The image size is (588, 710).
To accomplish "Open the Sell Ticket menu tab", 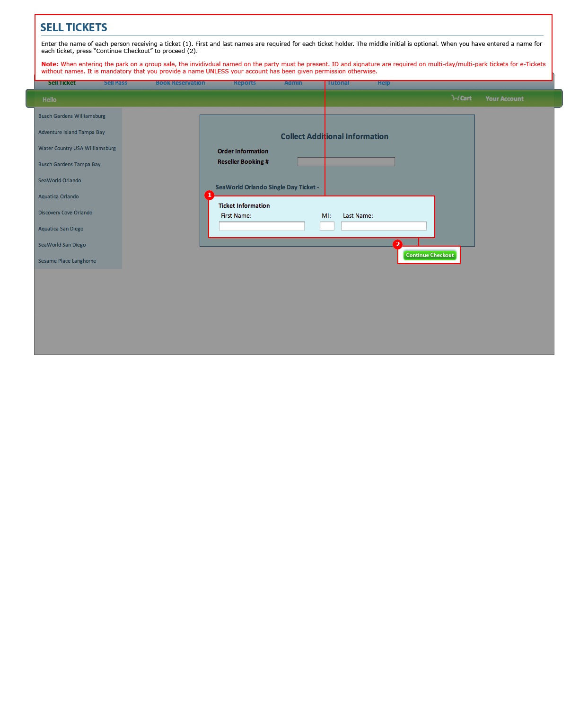I will tap(62, 83).
